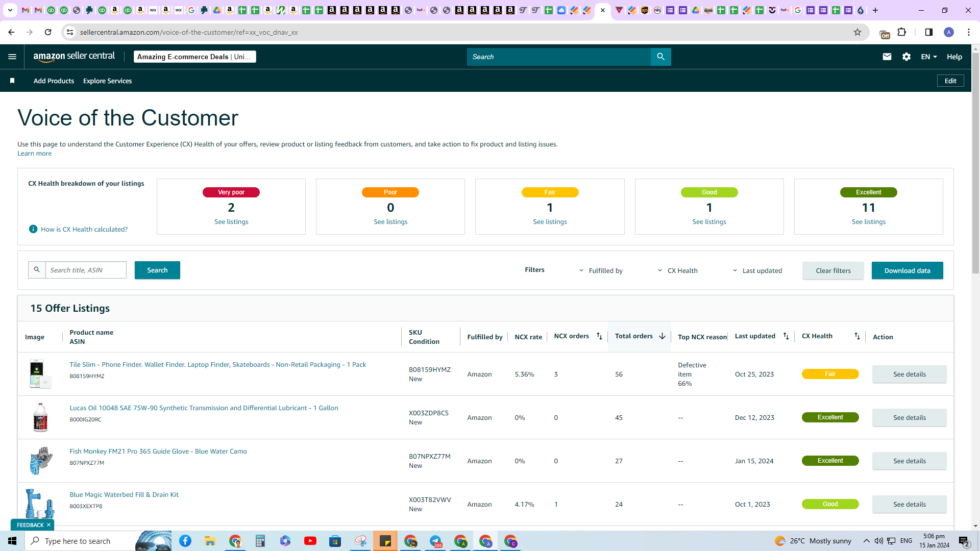Expand the Last updated filter
The width and height of the screenshot is (980, 551).
click(x=757, y=270)
